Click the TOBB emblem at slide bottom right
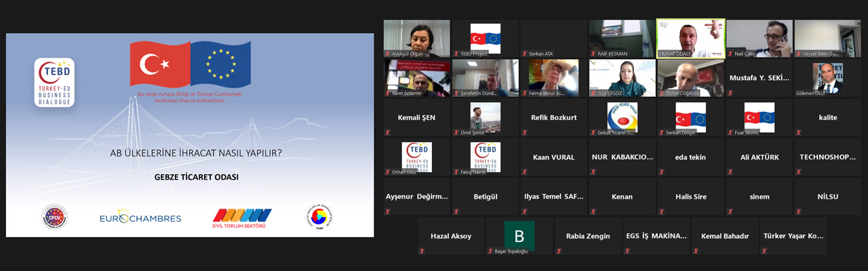 (x=318, y=217)
